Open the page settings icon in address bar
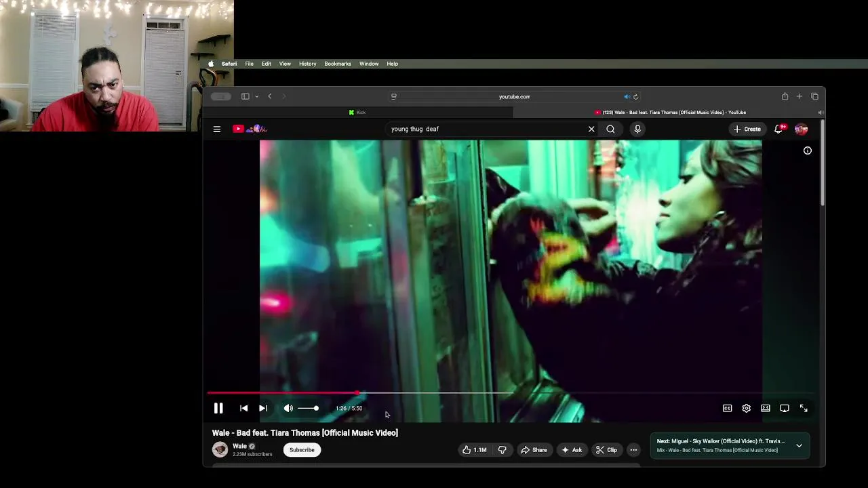This screenshot has height=488, width=868. point(394,96)
